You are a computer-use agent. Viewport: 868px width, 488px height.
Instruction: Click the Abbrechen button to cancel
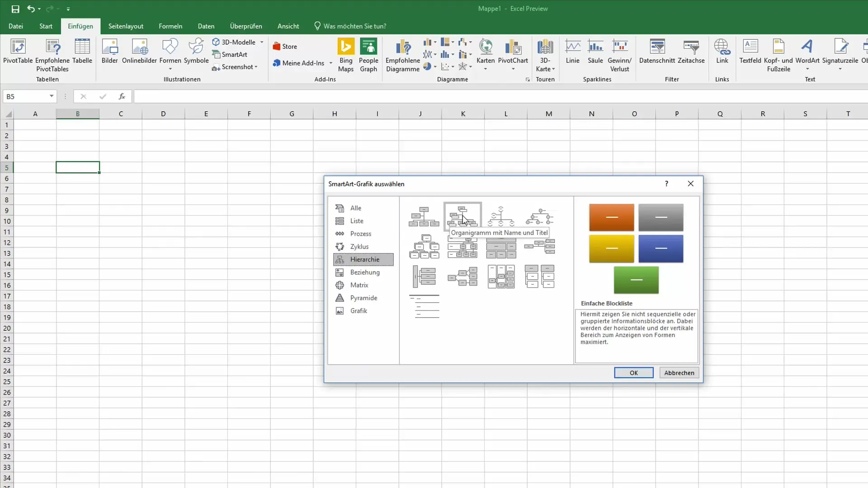coord(679,372)
